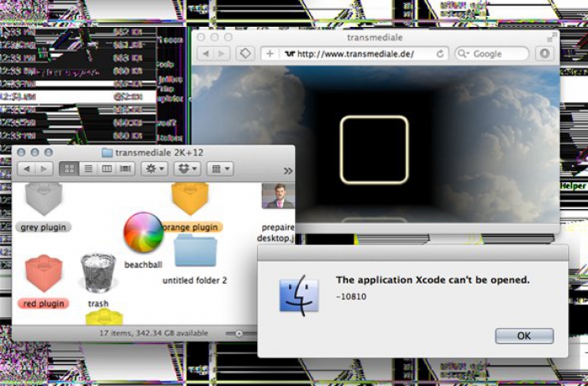Click the Google search field

[491, 54]
